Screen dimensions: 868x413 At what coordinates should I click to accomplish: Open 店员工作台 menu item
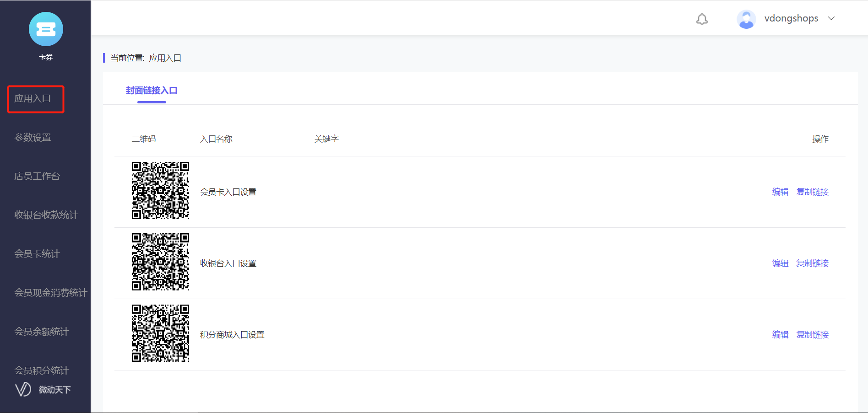click(37, 176)
